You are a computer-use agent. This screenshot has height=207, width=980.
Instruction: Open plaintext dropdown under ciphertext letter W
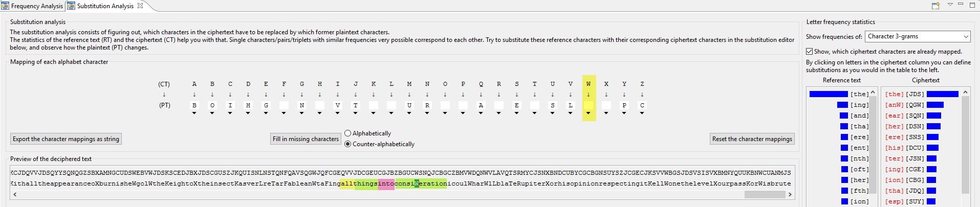pos(588,113)
